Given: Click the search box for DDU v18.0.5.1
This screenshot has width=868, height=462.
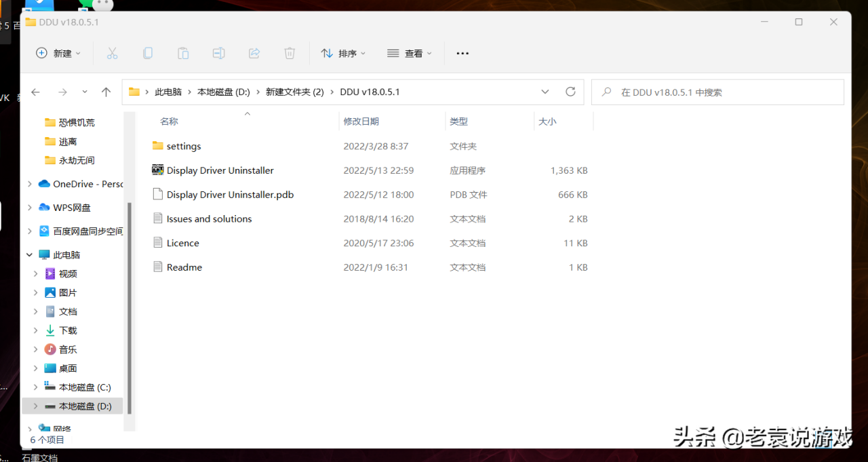Looking at the screenshot, I should click(x=717, y=92).
